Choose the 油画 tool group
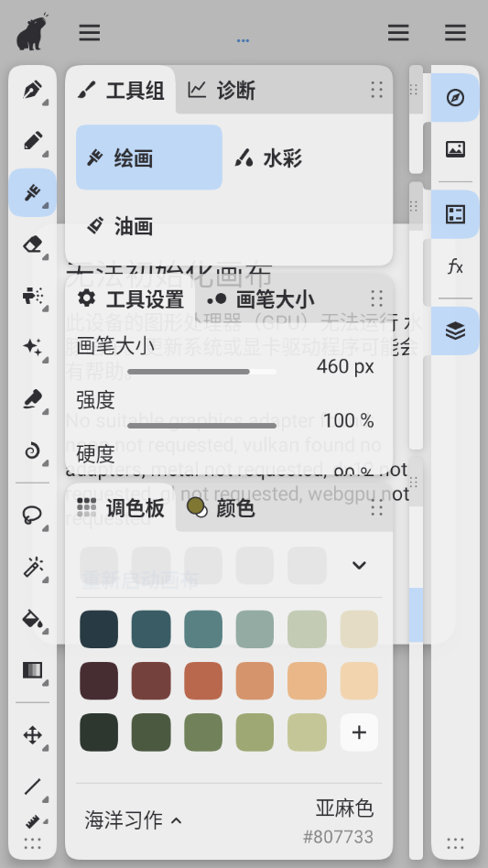The width and height of the screenshot is (488, 868). (x=119, y=226)
